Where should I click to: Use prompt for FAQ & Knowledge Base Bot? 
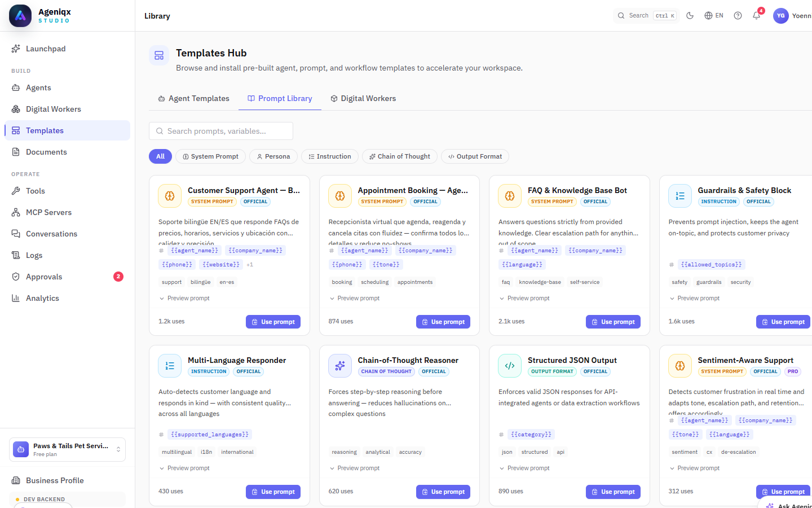613,322
